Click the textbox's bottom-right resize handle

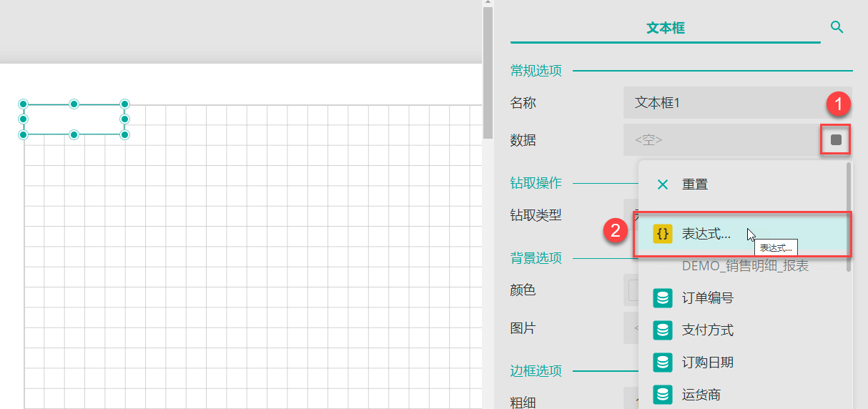coord(124,134)
